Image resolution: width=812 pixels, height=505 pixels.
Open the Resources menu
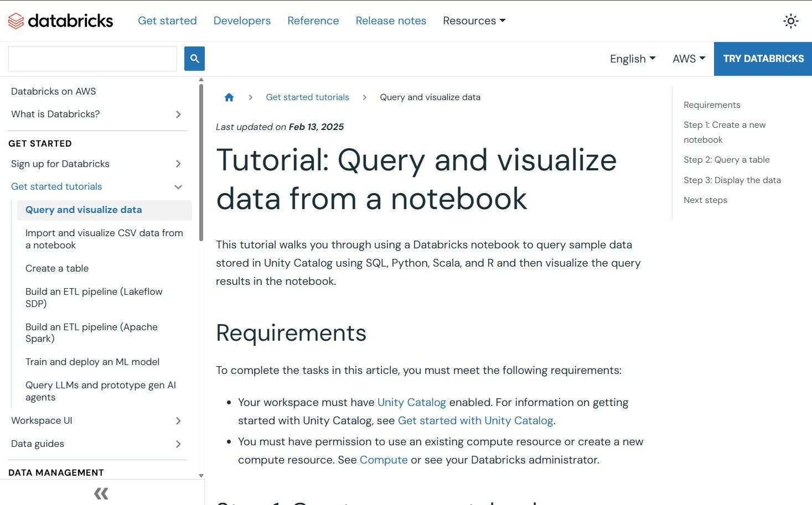pos(474,21)
